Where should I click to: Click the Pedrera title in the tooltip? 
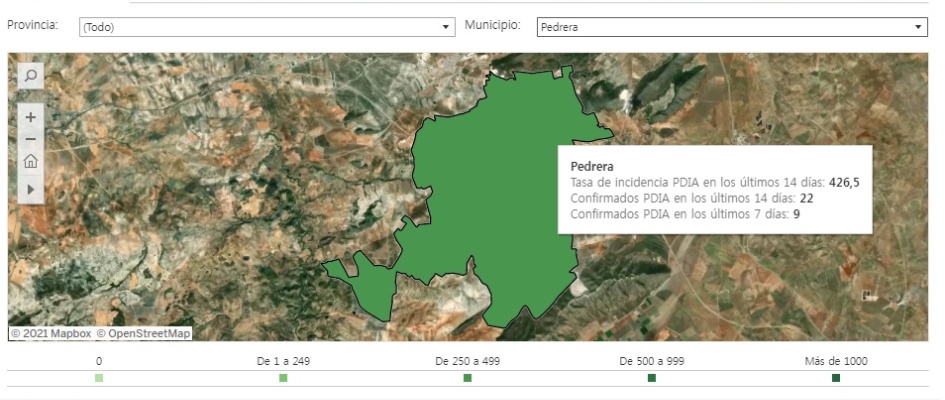591,166
